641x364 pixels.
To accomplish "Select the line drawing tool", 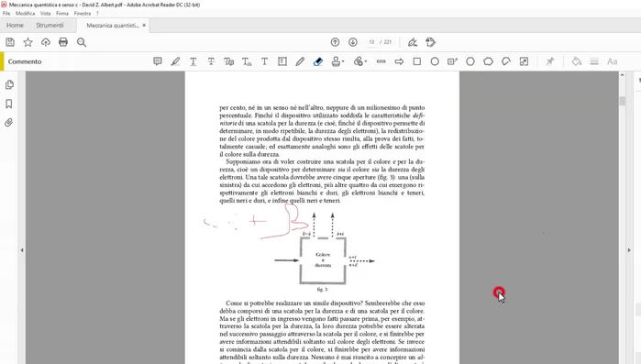I will coord(381,61).
